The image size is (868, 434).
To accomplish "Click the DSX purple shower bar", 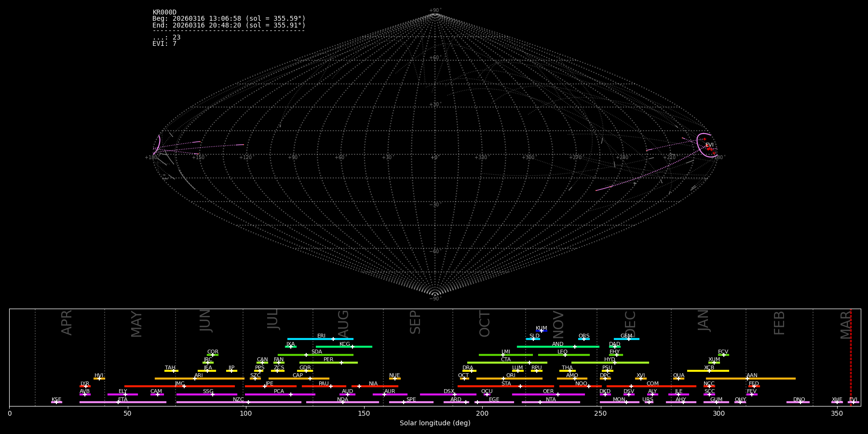I will tap(448, 394).
